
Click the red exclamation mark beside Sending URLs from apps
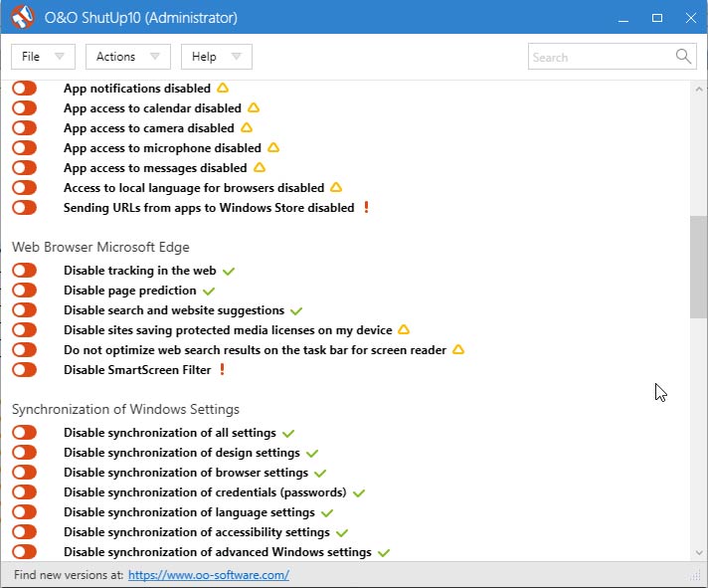pyautogui.click(x=366, y=207)
